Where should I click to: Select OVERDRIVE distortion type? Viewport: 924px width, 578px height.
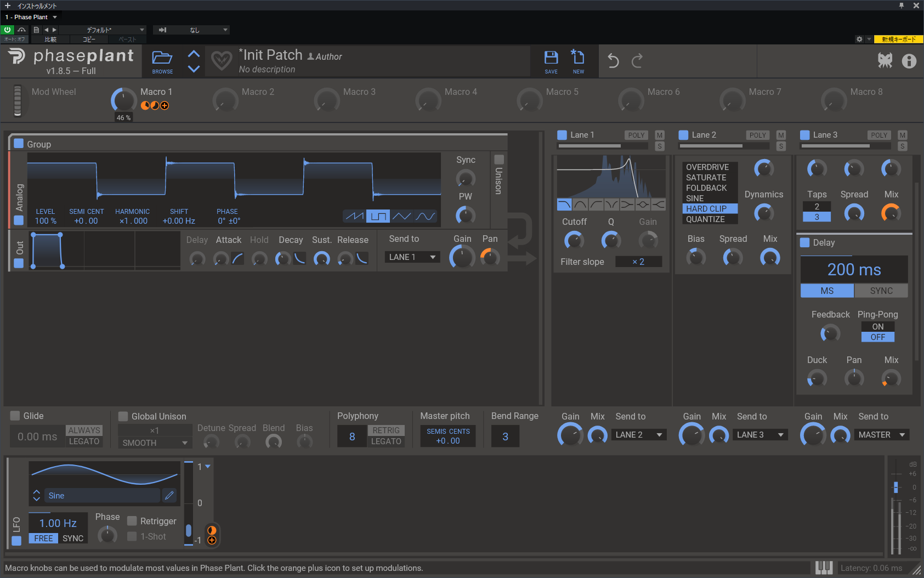[710, 167]
